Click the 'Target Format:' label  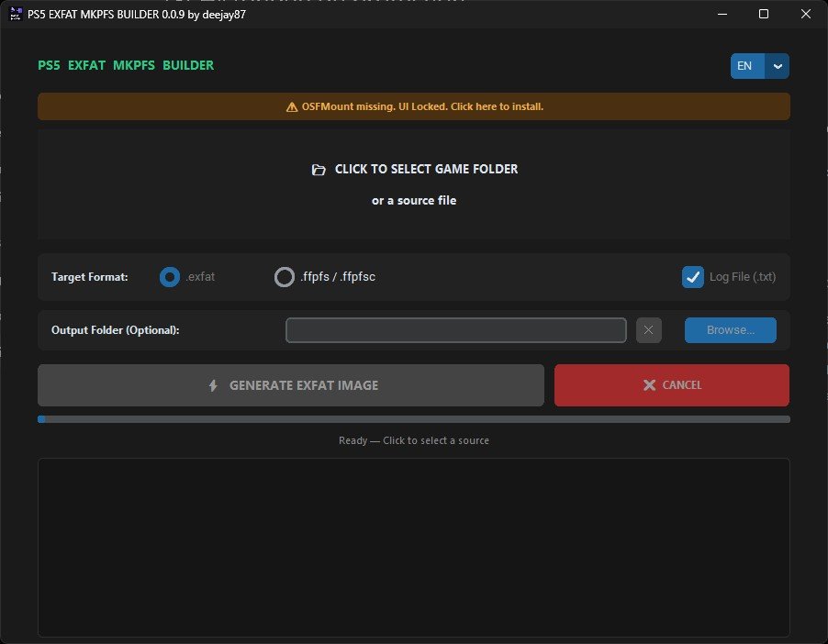click(x=90, y=277)
